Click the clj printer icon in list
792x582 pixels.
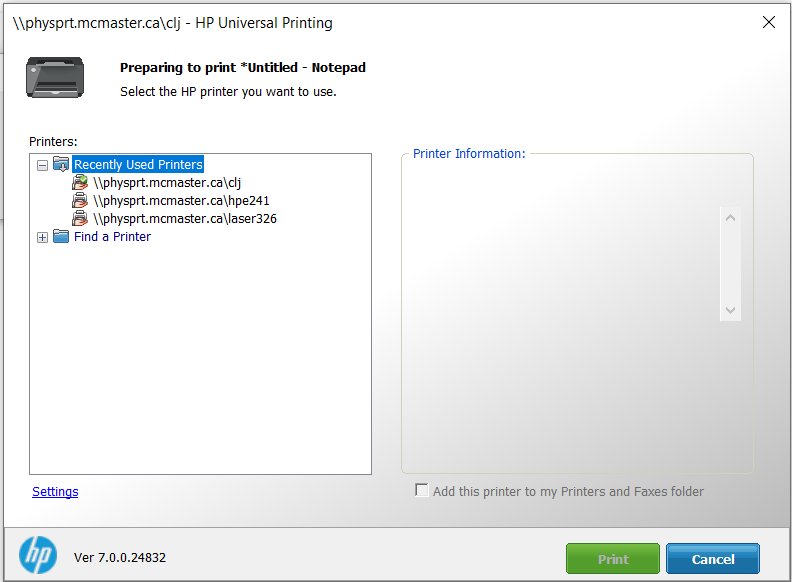pyautogui.click(x=80, y=183)
